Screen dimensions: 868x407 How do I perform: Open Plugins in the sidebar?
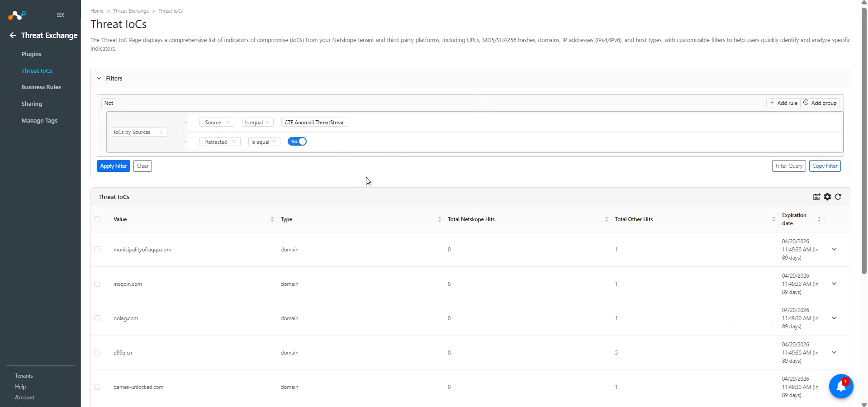tap(31, 54)
